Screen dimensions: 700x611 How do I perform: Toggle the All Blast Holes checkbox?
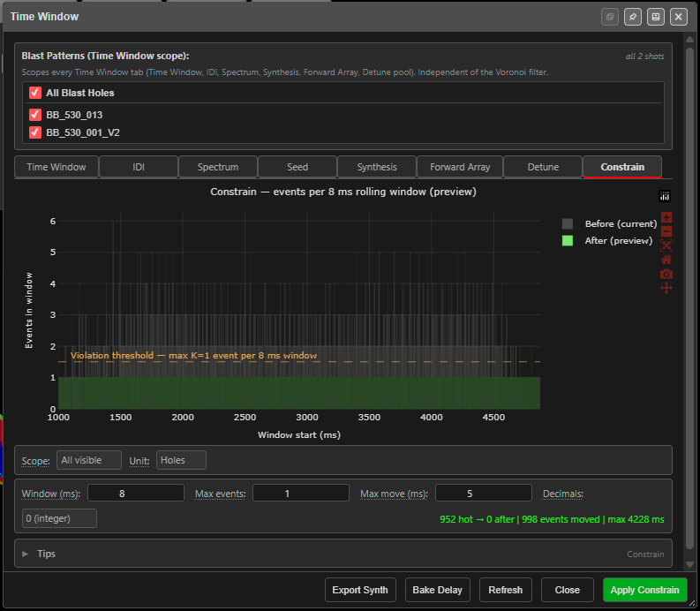(x=35, y=93)
